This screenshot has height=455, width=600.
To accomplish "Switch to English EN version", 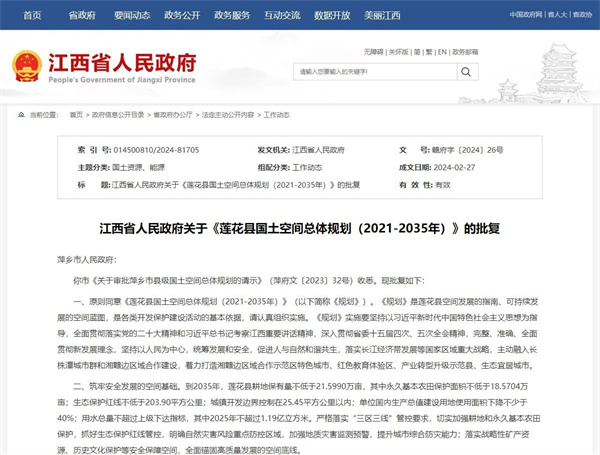I will click(442, 52).
